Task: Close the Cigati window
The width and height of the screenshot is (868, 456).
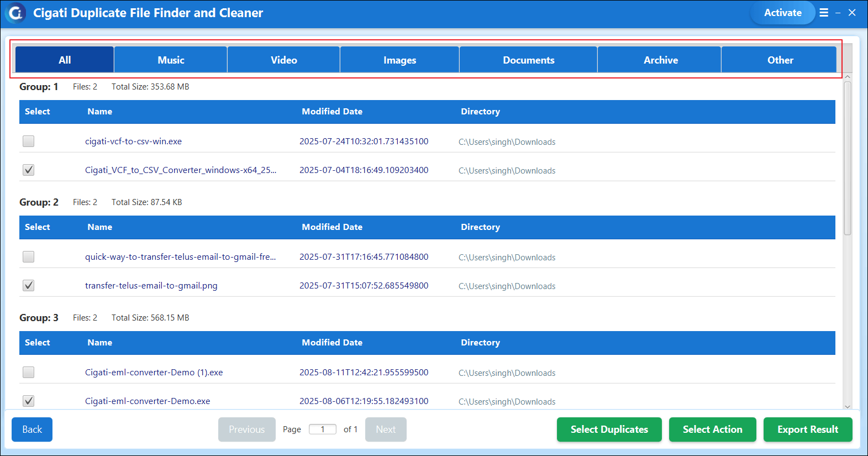Action: [852, 13]
